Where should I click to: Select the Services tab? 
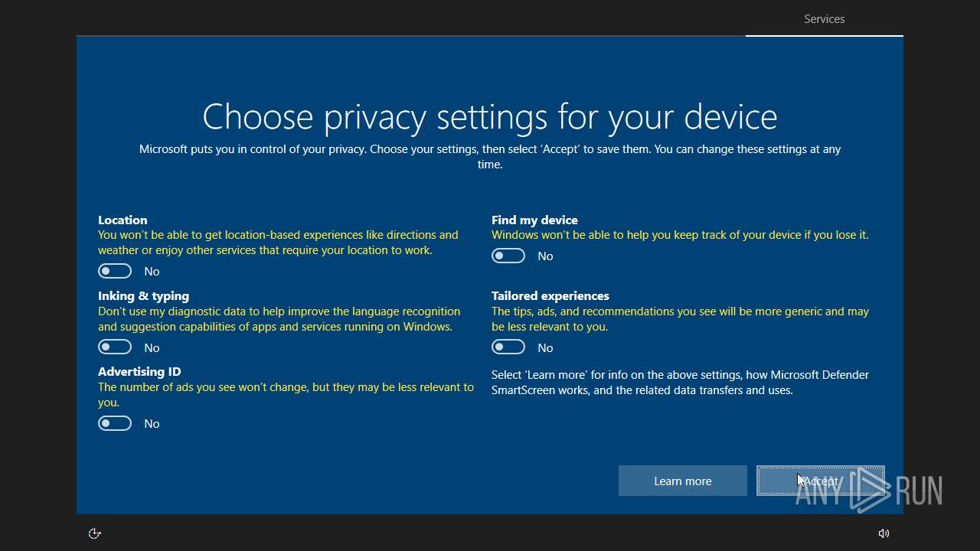(824, 19)
